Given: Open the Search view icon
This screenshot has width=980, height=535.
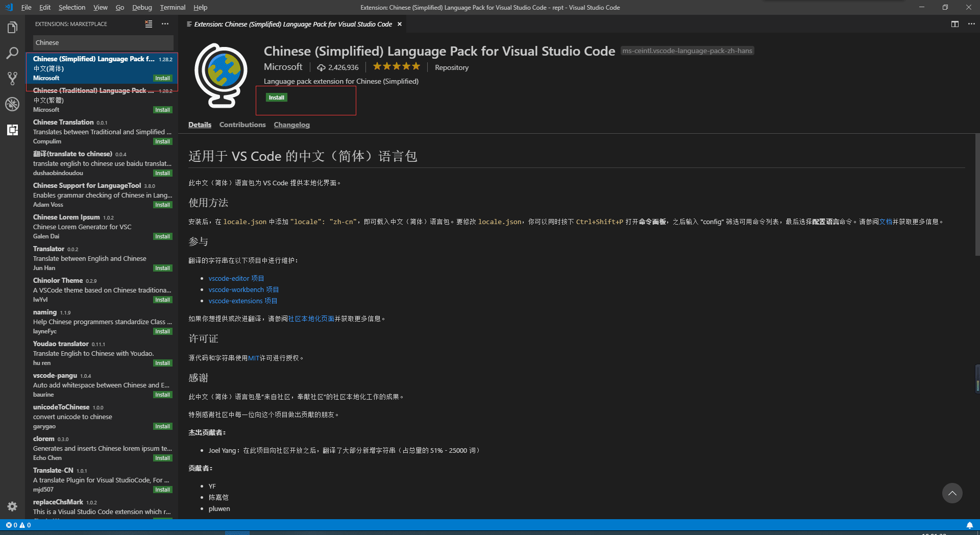Looking at the screenshot, I should 12,53.
